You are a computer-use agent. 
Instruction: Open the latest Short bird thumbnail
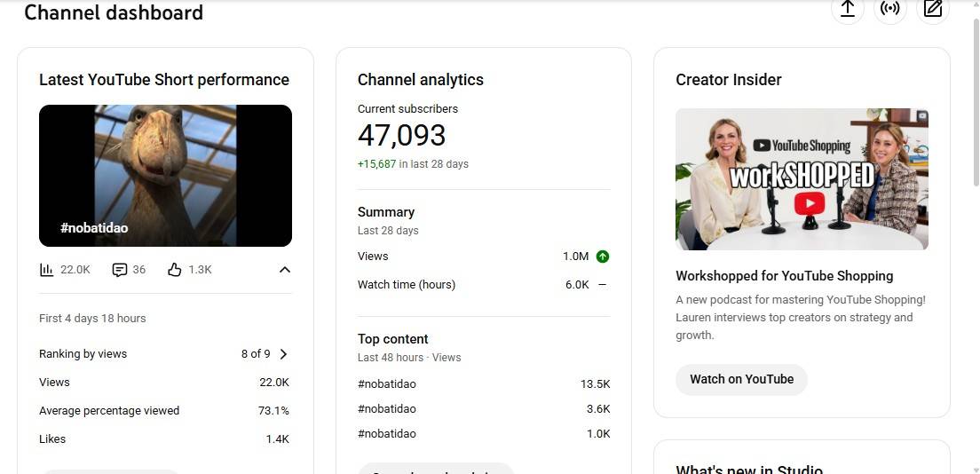click(x=165, y=175)
